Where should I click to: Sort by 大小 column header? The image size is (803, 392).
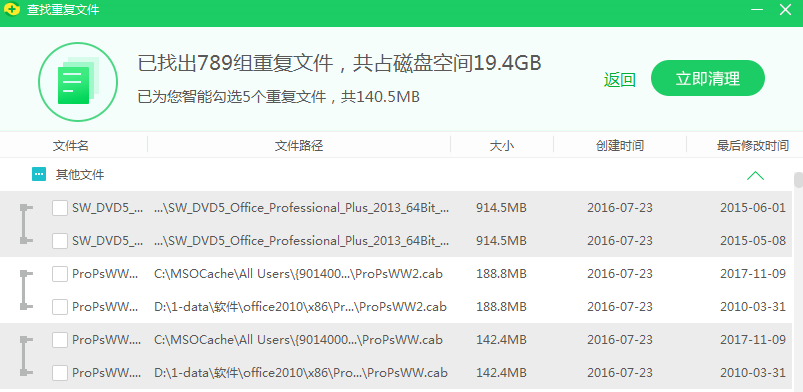point(502,146)
